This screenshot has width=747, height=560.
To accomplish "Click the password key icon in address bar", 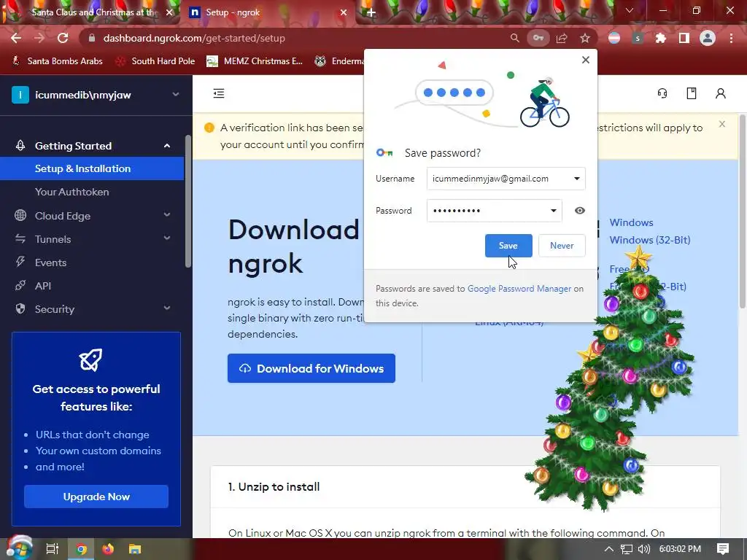I will (538, 38).
